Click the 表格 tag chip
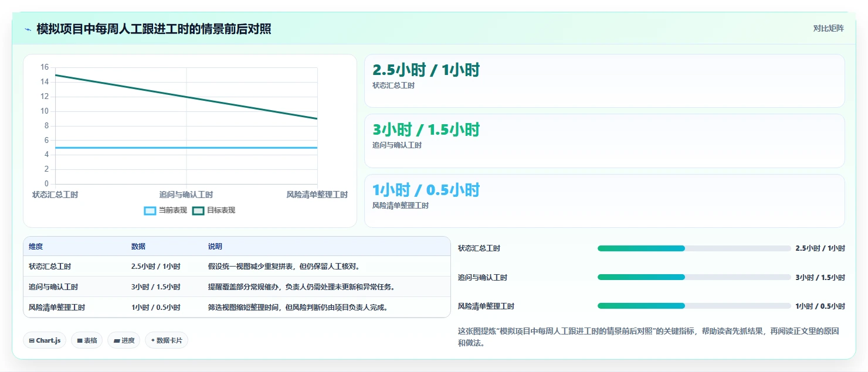This screenshot has height=372, width=868. pyautogui.click(x=87, y=340)
